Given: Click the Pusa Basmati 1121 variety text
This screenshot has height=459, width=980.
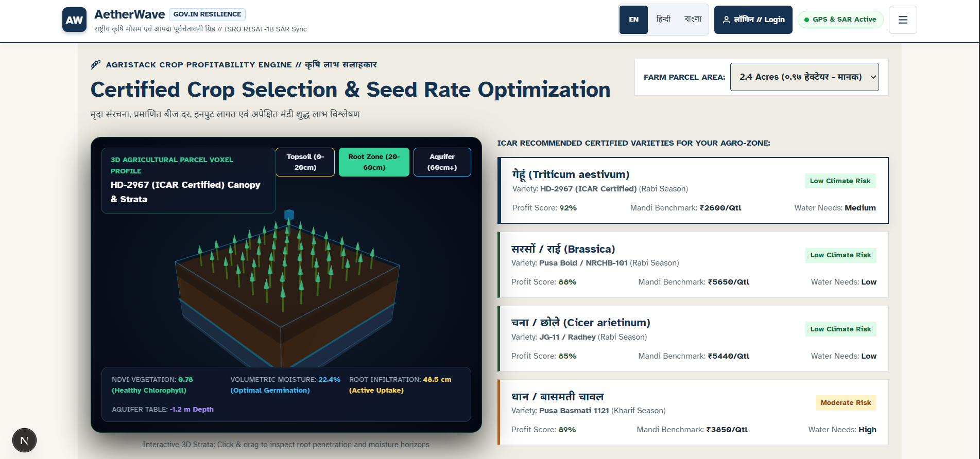Looking at the screenshot, I should (574, 411).
